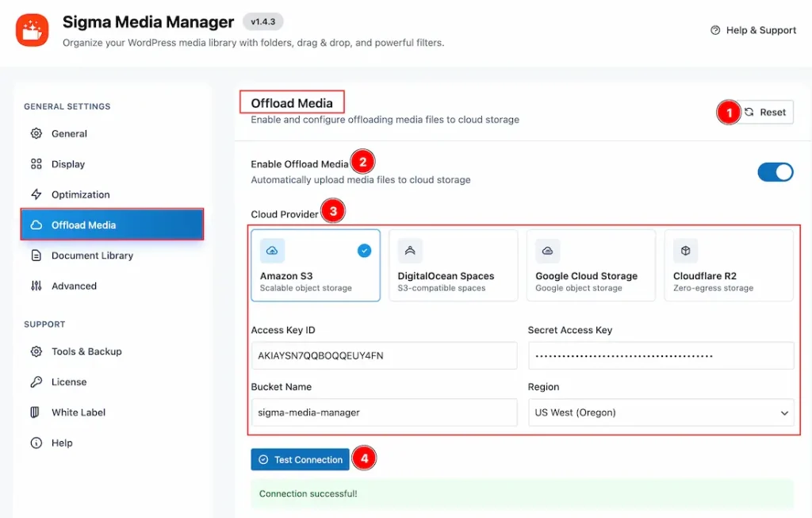Screen dimensions: 812x518
Task: Click the checkmark icon in Test Connection button
Action: (x=263, y=459)
